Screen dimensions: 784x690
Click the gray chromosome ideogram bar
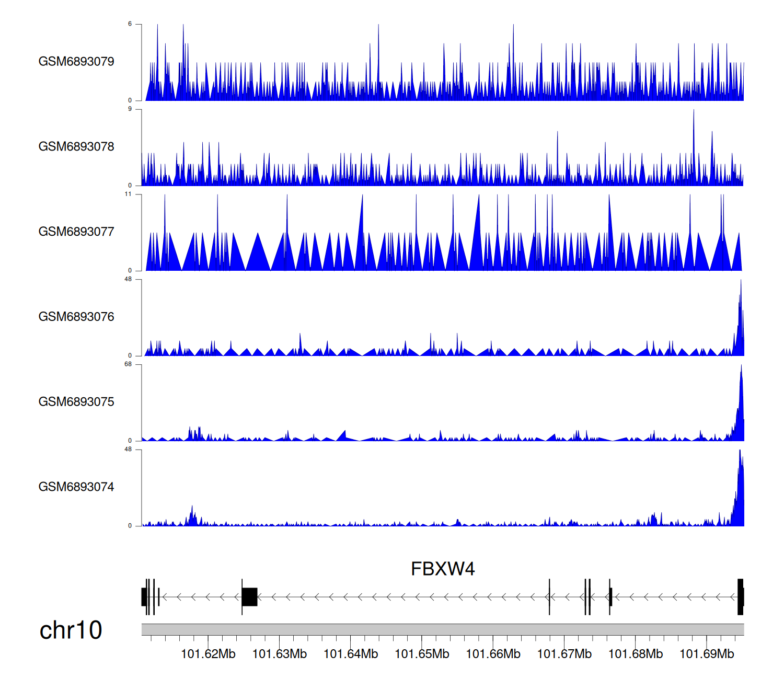442,629
